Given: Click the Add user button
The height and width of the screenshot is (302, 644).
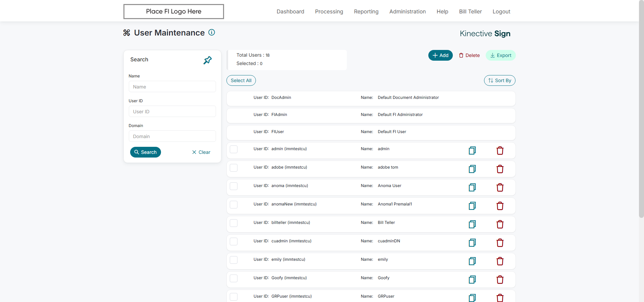Looking at the screenshot, I should point(440,55).
